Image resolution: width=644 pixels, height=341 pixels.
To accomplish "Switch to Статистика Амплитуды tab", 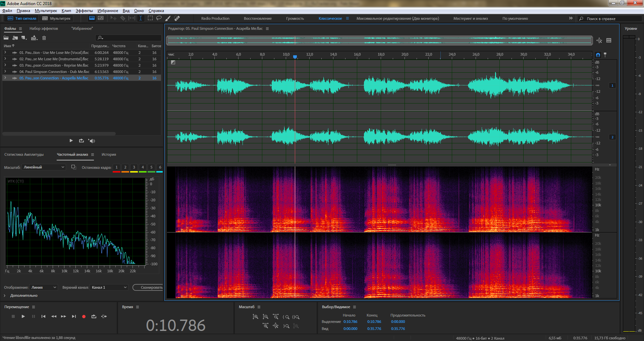I will tap(24, 154).
